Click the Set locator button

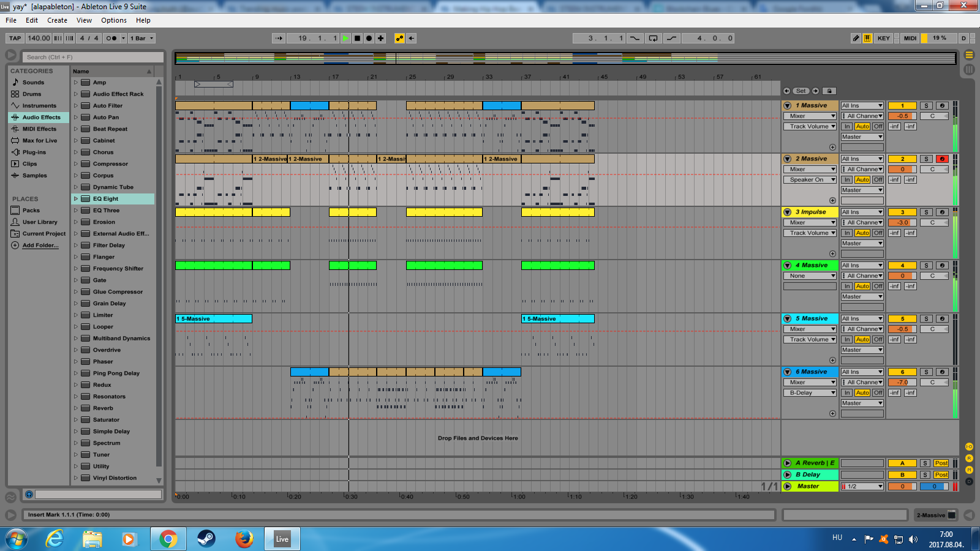click(x=801, y=91)
